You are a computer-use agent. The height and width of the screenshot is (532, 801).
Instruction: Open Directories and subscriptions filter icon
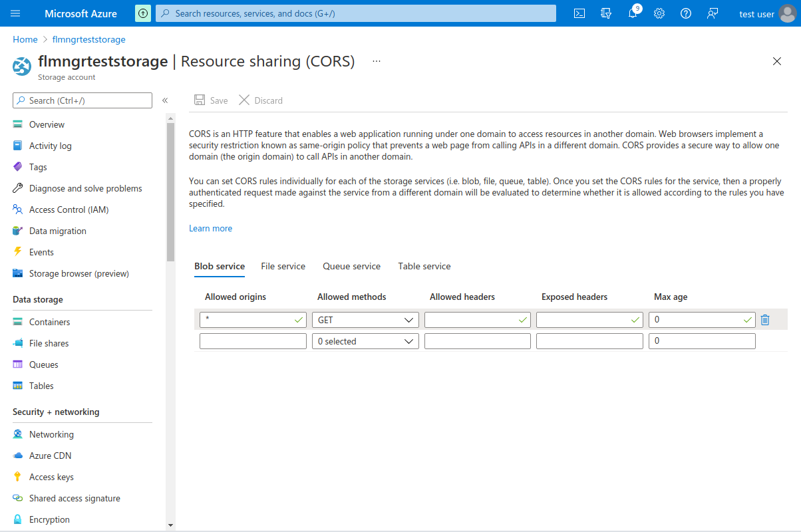click(606, 13)
